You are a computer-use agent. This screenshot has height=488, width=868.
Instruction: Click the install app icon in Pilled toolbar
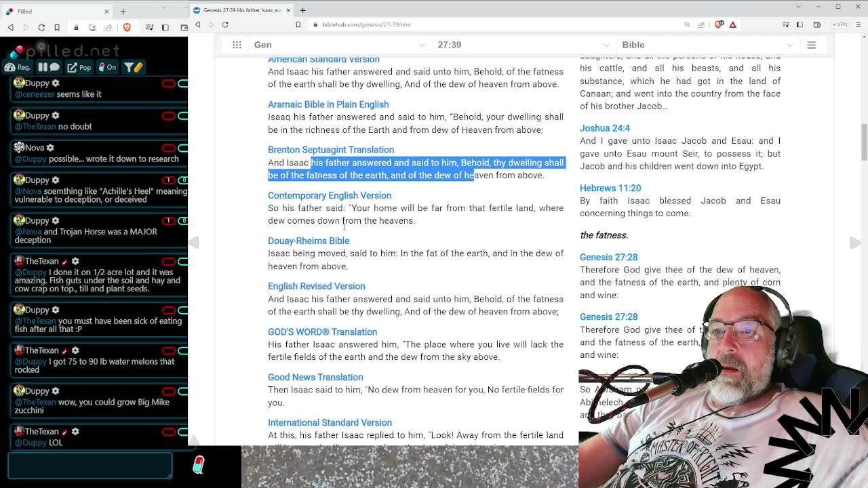pos(92,27)
